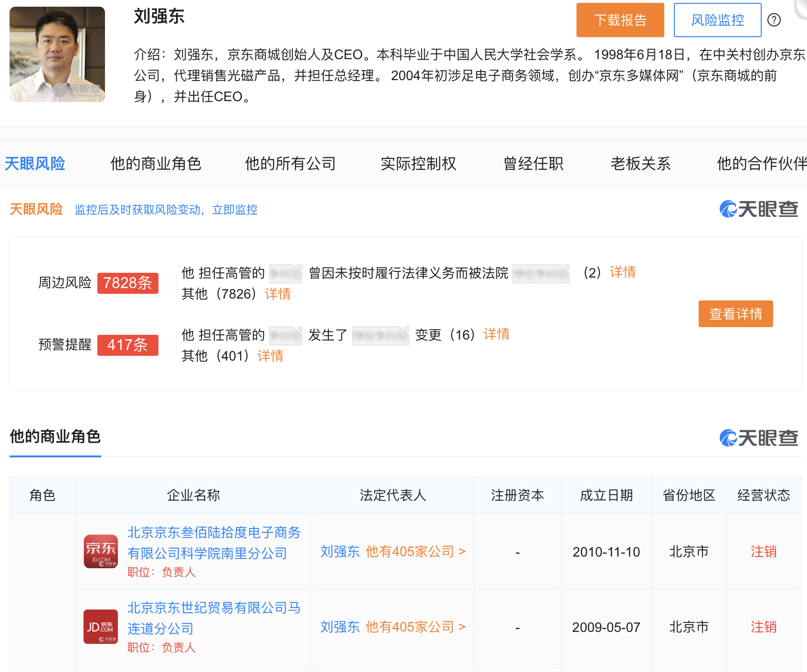
Task: Click the 立即监控 link
Action: coord(235,210)
